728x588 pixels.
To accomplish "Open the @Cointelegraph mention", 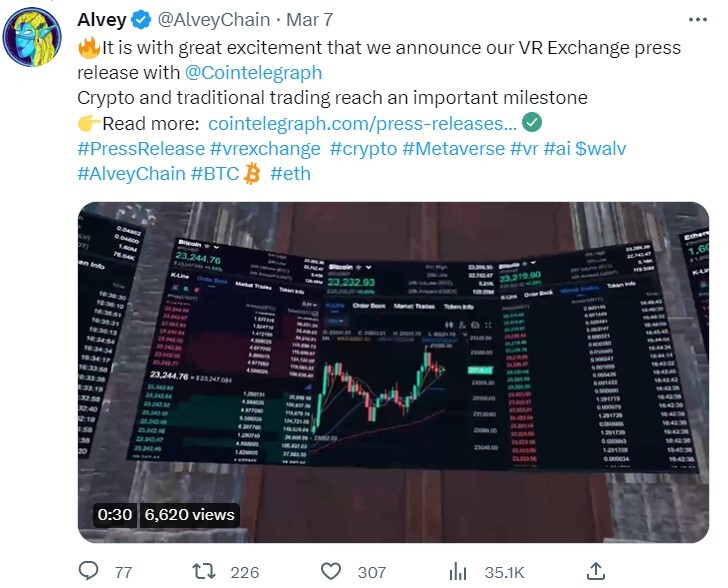I will click(x=254, y=72).
